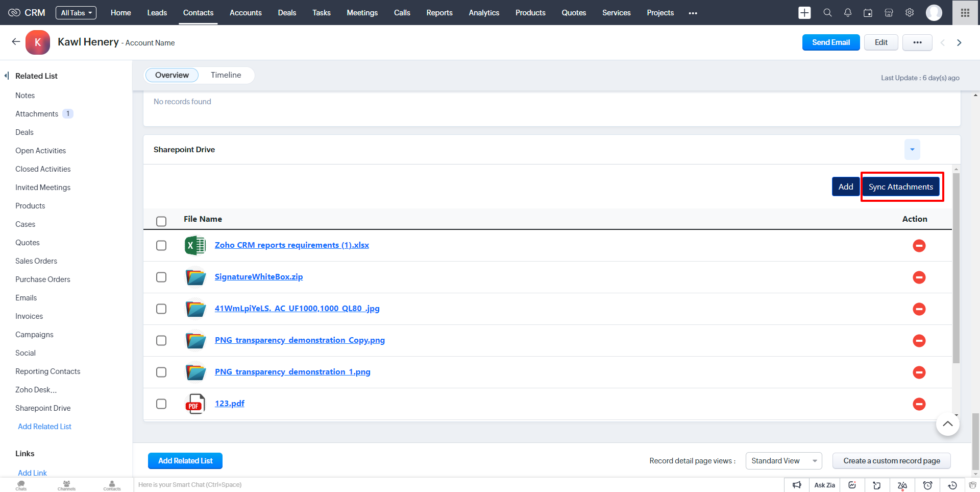Screen dimensions: 980x492
Task: Click the Sharepoint Drive list scrollbar
Action: click(956, 268)
